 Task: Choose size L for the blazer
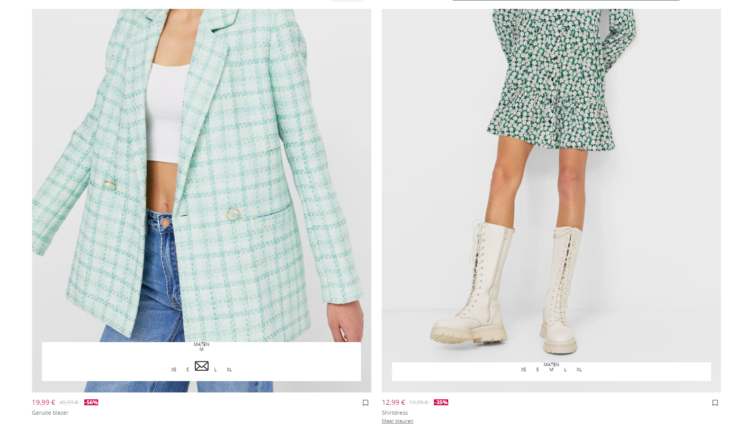tap(215, 370)
